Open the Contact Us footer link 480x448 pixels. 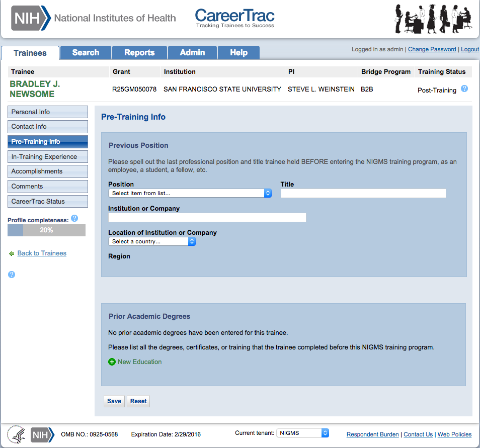[x=418, y=434]
